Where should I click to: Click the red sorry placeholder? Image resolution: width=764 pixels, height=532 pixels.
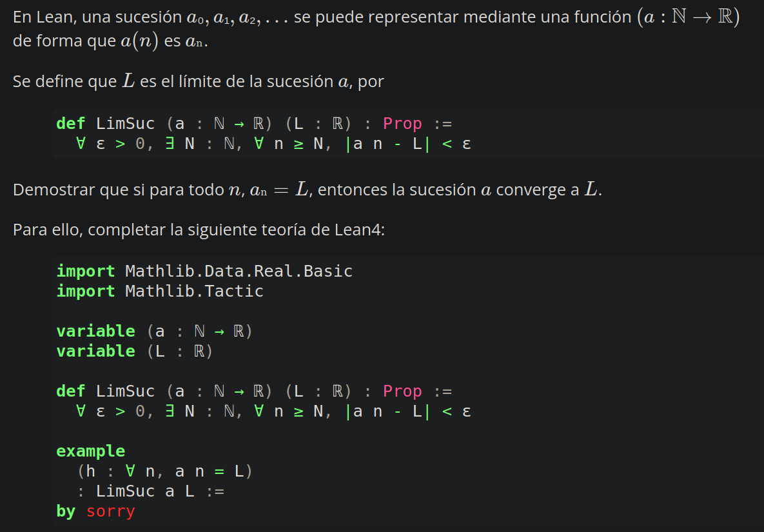tap(110, 511)
